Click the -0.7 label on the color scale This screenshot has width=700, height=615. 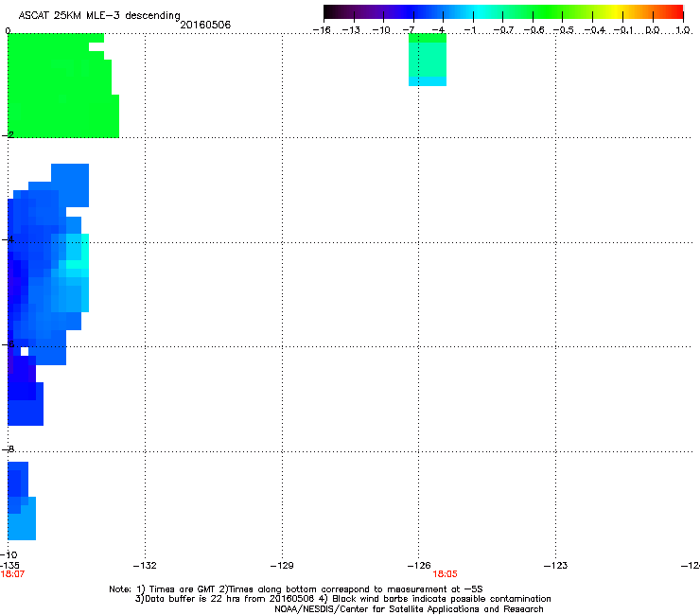503,30
